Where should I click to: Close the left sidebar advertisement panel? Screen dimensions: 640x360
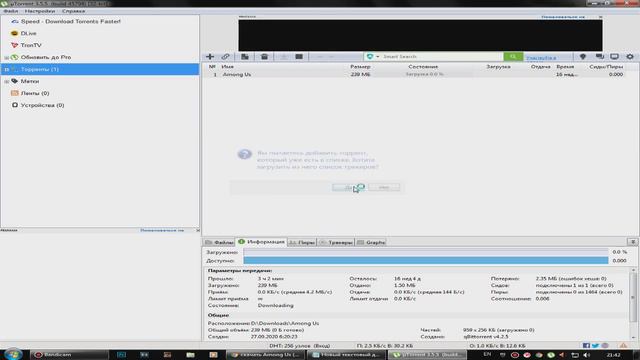[198, 230]
